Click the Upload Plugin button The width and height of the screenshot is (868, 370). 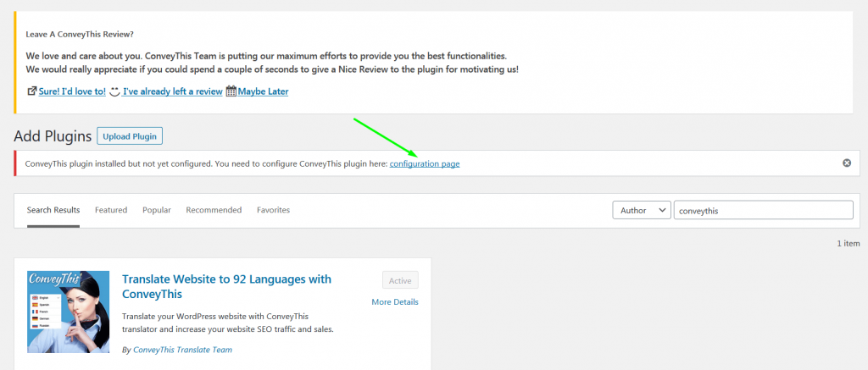pos(130,136)
